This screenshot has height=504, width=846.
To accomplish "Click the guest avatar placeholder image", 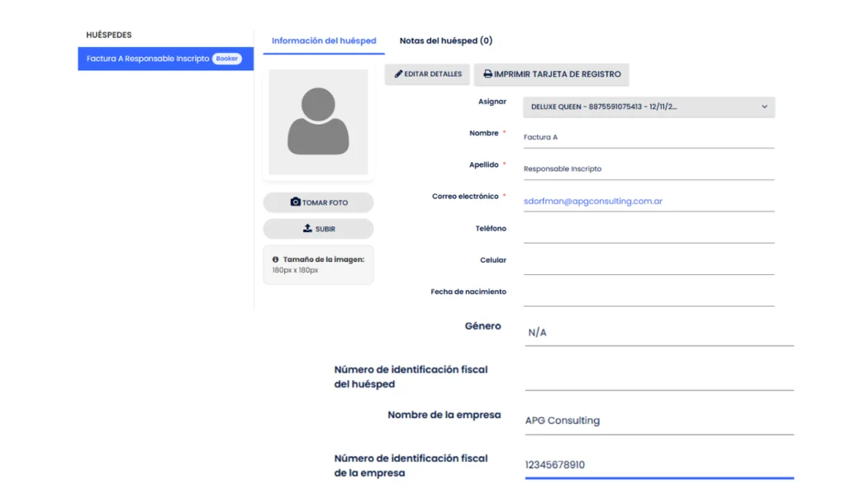I will point(318,122).
